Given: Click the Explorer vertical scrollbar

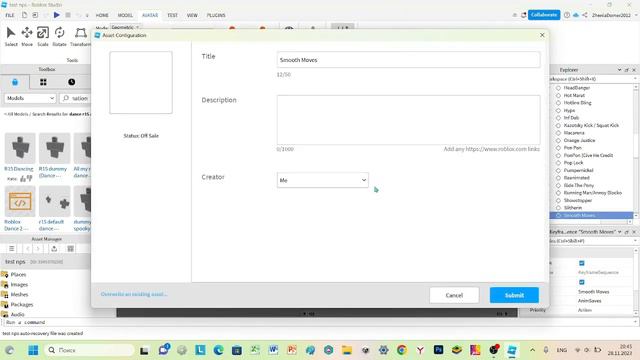Looking at the screenshot, I should pos(636,151).
